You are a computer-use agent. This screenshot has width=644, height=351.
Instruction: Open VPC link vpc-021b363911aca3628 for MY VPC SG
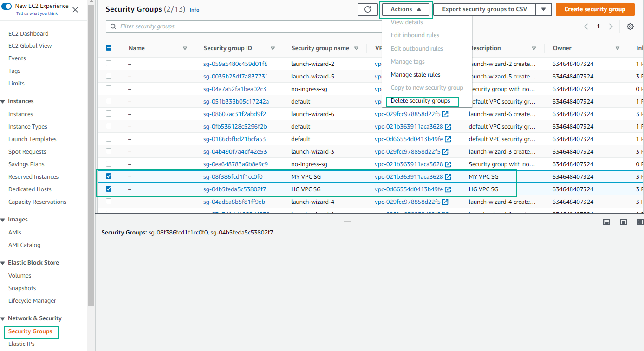(409, 176)
